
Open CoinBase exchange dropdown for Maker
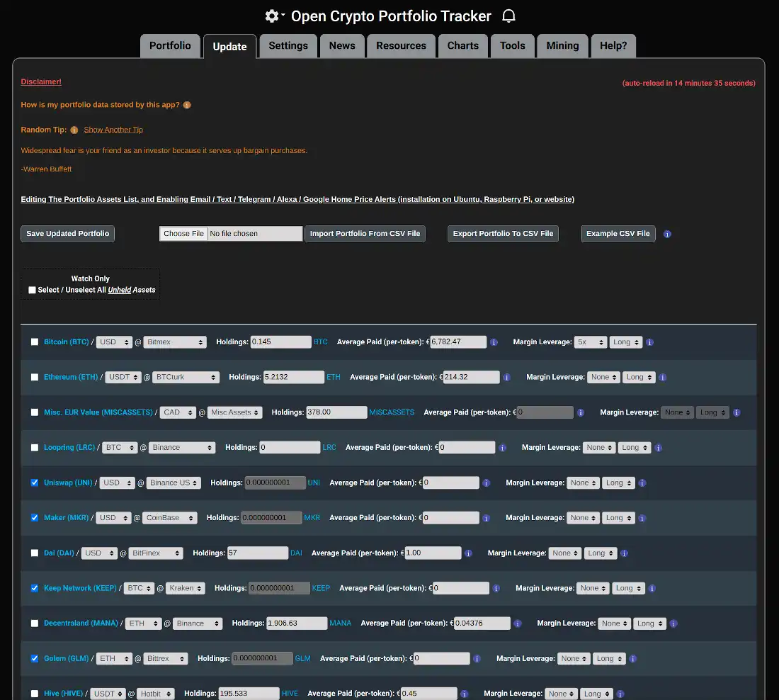click(x=170, y=518)
